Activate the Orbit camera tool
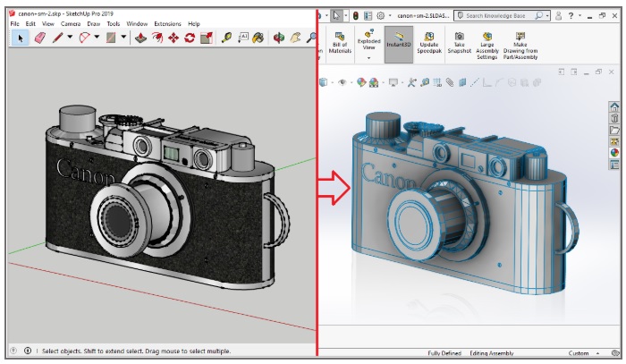The height and width of the screenshot is (364, 626). point(279,38)
